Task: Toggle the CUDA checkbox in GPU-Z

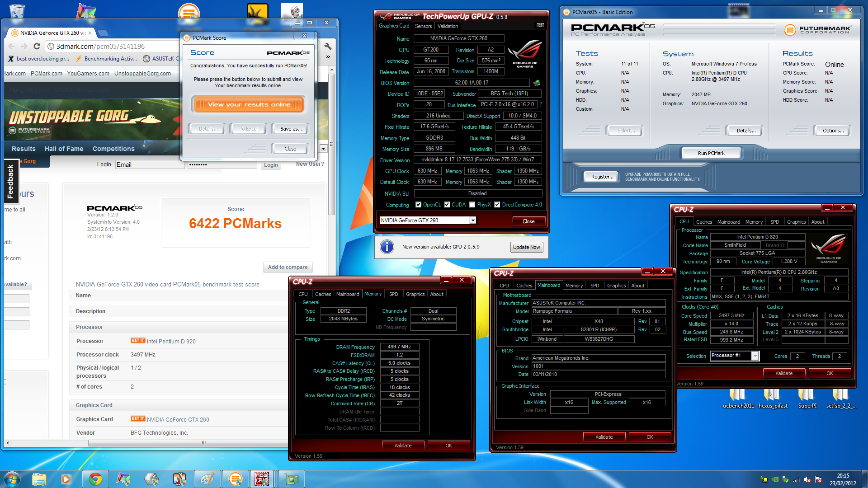Action: point(447,205)
